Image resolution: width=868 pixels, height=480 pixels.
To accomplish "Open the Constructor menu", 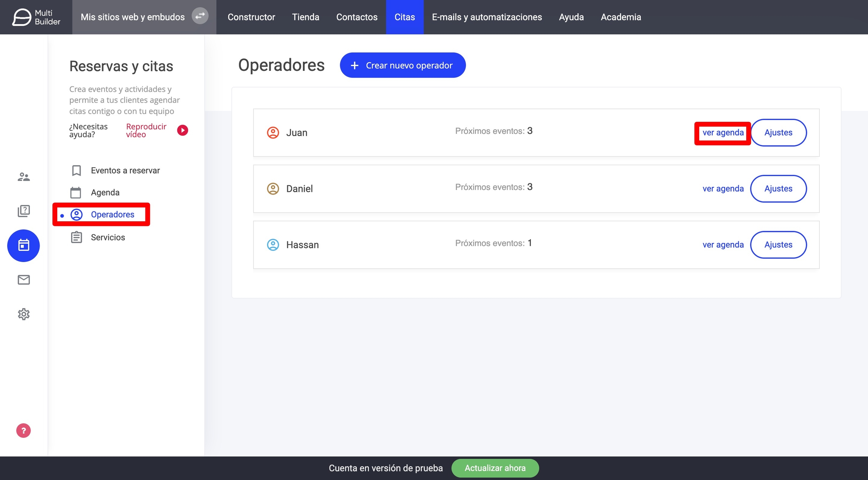I will (x=251, y=17).
